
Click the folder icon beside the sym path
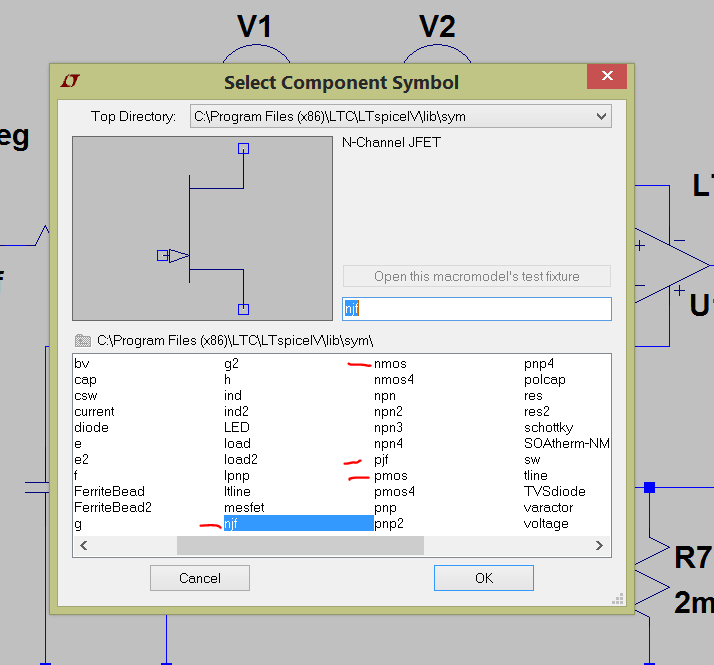pyautogui.click(x=82, y=341)
